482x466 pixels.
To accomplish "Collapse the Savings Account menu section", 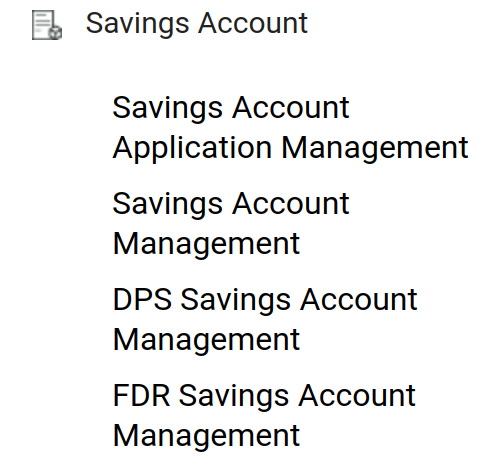I will pos(197,23).
